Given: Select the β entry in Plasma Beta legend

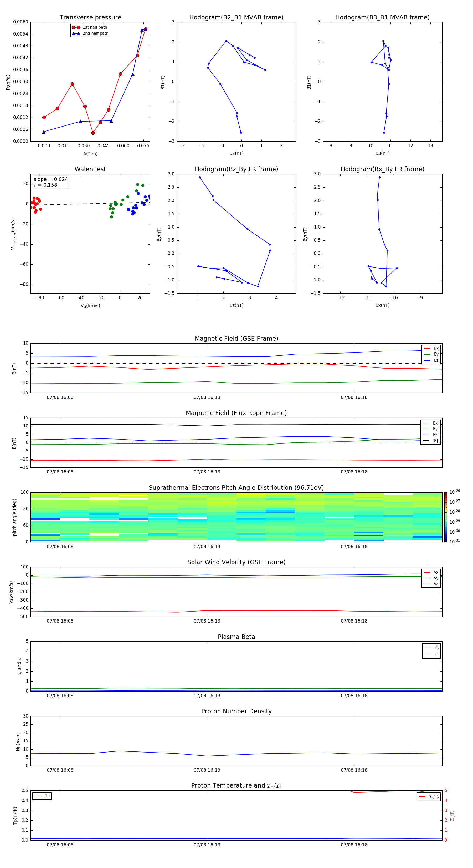Looking at the screenshot, I should (x=431, y=654).
